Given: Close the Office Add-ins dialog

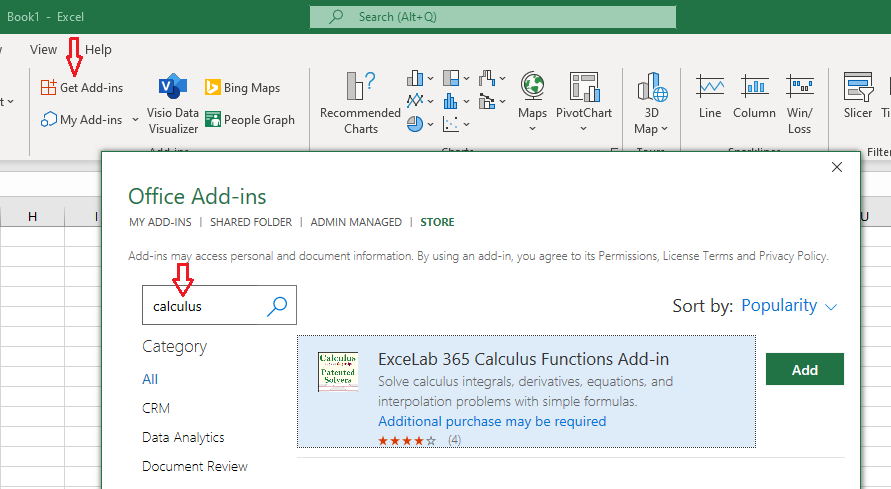Looking at the screenshot, I should 836,167.
